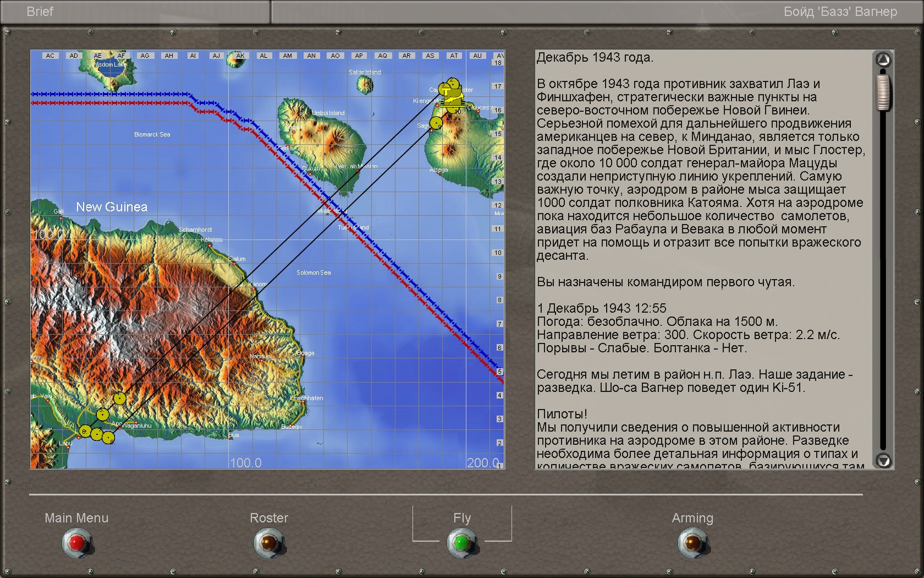Click the Finschhafen town label
The width and height of the screenshot is (924, 578).
pyautogui.click(x=306, y=398)
